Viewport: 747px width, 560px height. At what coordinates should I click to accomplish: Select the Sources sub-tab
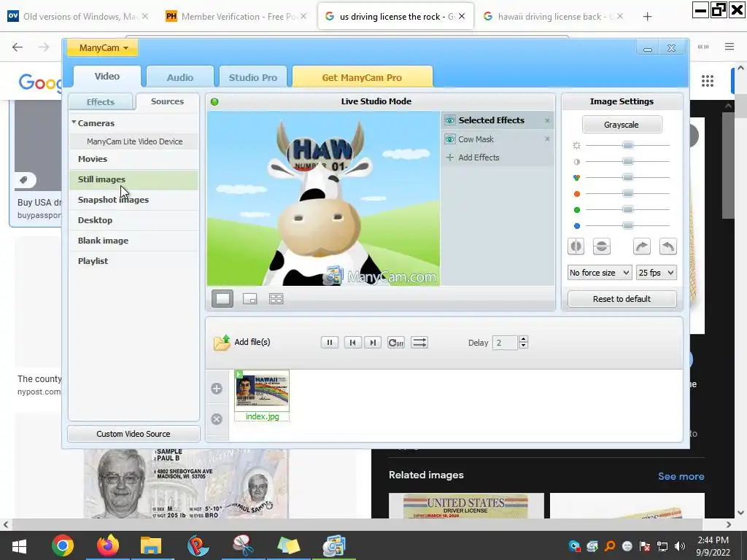point(167,101)
